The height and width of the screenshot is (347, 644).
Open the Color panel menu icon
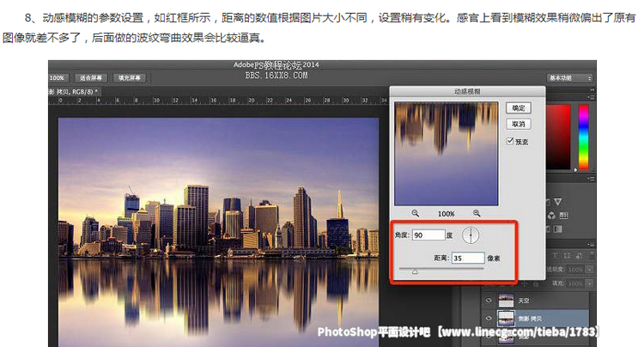pos(592,97)
